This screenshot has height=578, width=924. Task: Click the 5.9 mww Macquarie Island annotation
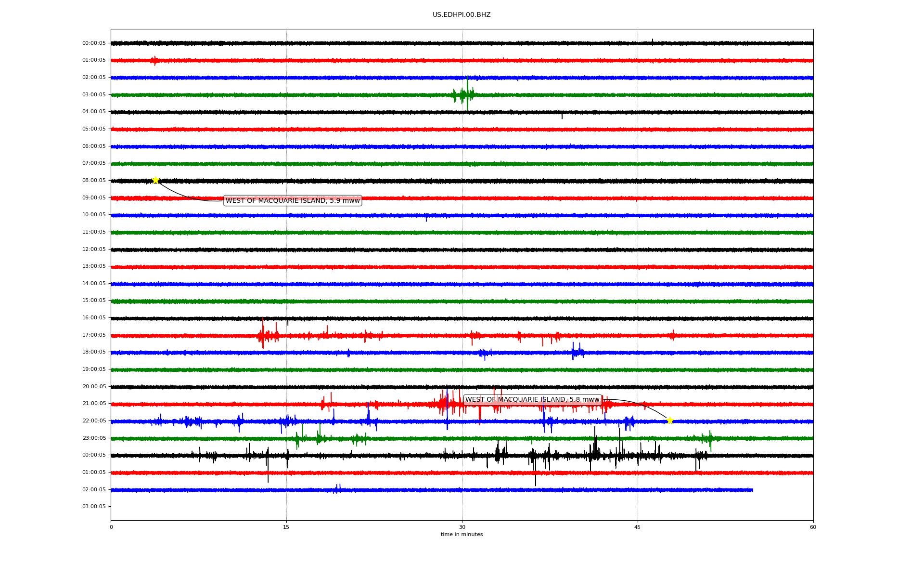293,200
